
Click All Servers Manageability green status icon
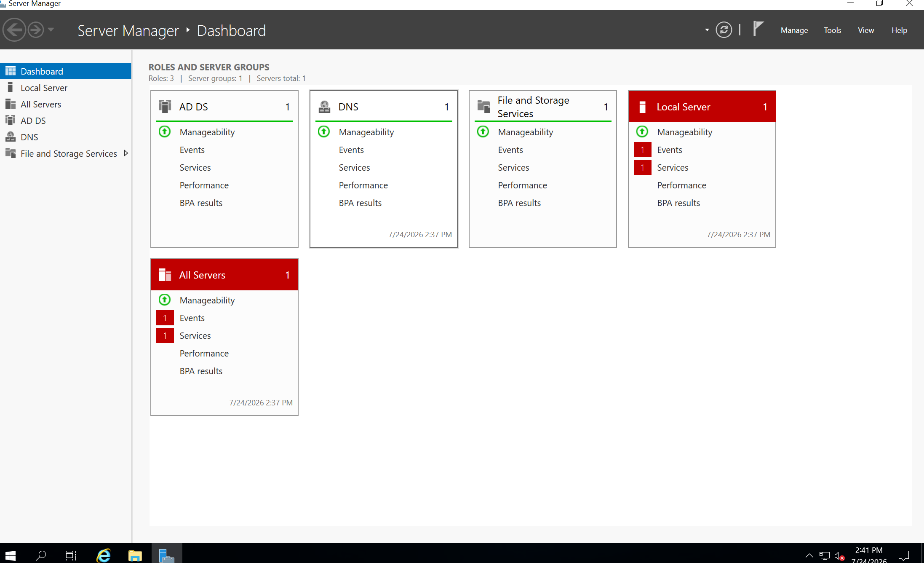(x=165, y=300)
